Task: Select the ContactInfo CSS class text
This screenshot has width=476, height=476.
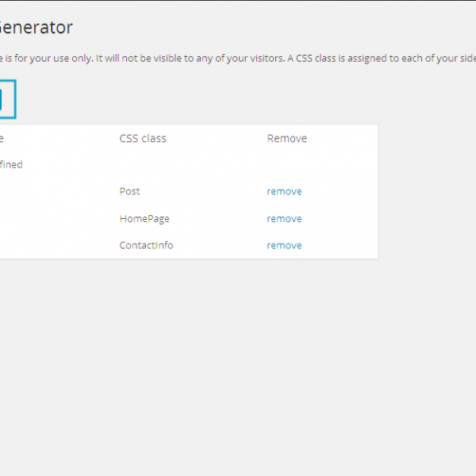Action: [x=146, y=245]
